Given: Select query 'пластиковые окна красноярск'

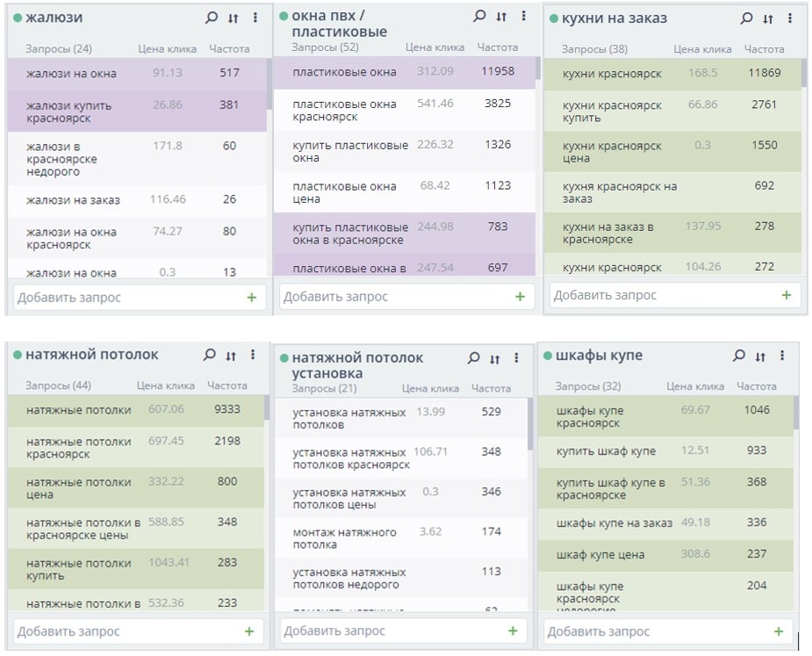Looking at the screenshot, I should click(x=344, y=110).
